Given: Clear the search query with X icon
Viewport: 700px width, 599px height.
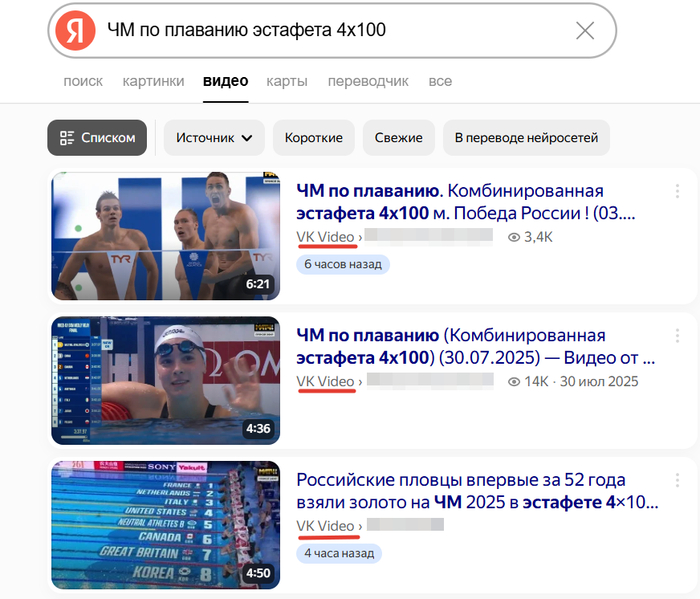Looking at the screenshot, I should (585, 31).
